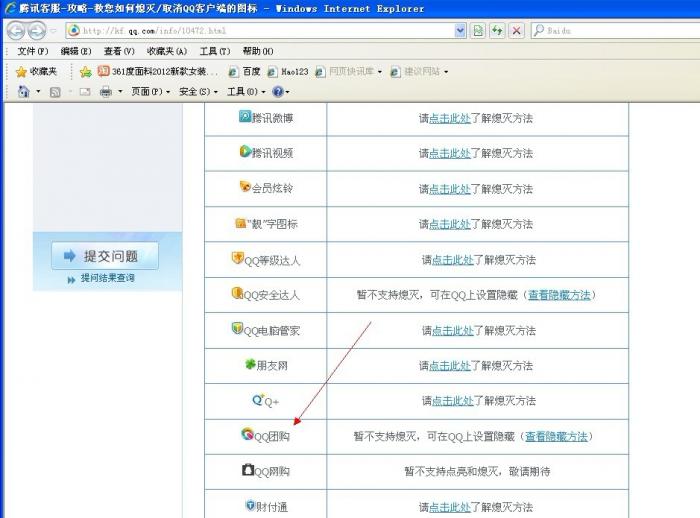The width and height of the screenshot is (700, 518).
Task: Open the address bar history dropdown arrow
Action: coord(460,30)
